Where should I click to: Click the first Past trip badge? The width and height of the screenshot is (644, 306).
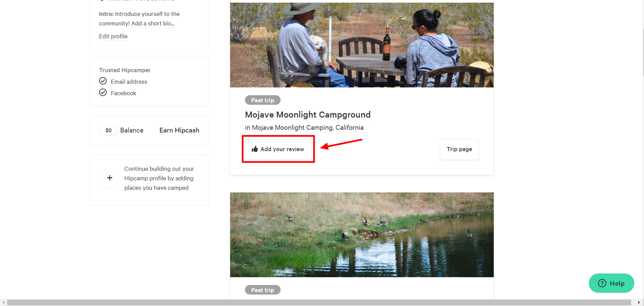click(x=262, y=100)
